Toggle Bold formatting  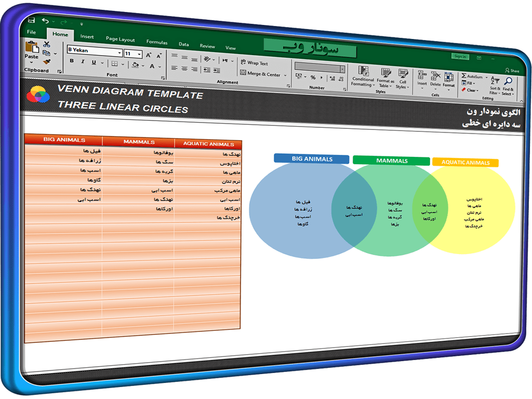click(x=72, y=61)
